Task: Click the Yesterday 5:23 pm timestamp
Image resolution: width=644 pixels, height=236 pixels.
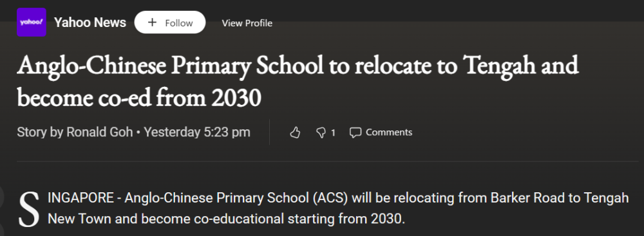Action: coord(197,132)
